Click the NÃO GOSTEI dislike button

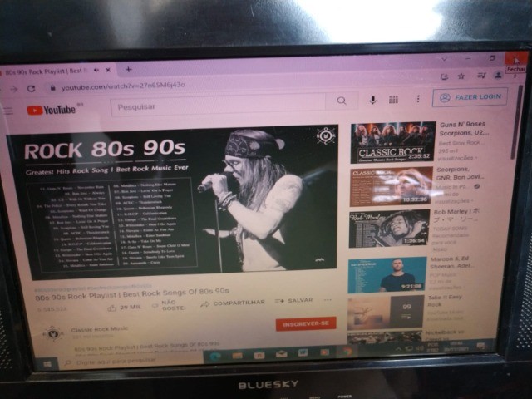(x=169, y=305)
